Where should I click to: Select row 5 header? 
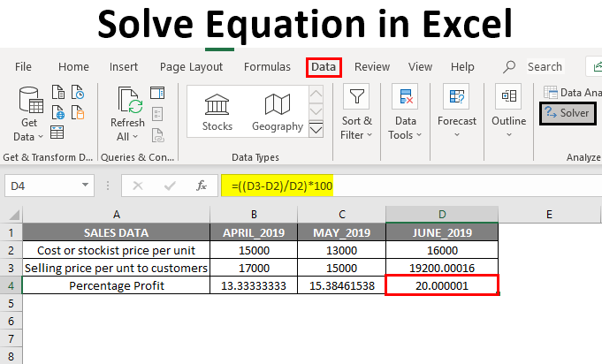pyautogui.click(x=11, y=303)
